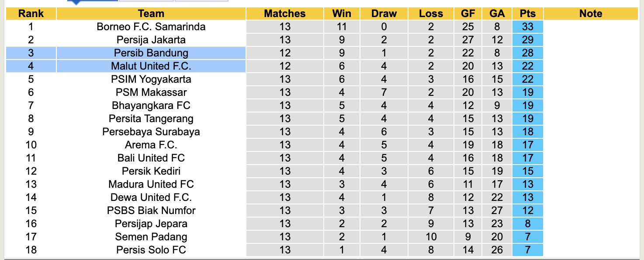Select Persija Jakarta team name
This screenshot has width=644, height=260.
click(x=151, y=40)
